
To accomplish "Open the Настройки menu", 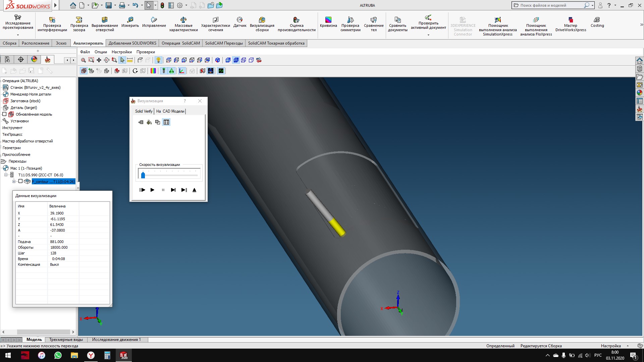I will click(x=121, y=52).
